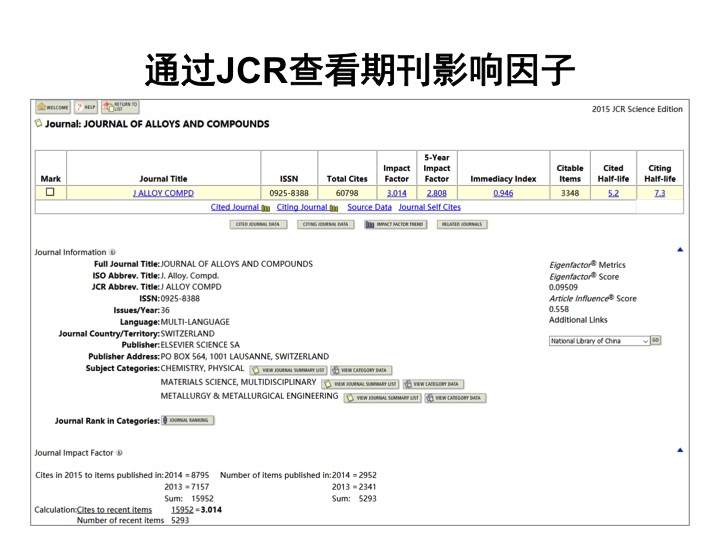Click the Citing Journal Data button
The height and width of the screenshot is (540, 720).
326,225
